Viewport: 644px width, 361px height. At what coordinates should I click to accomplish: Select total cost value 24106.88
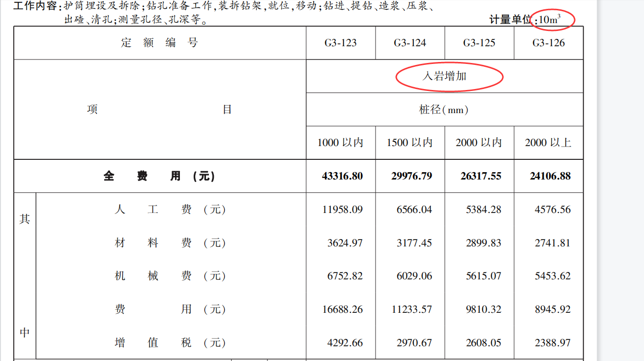[x=551, y=176]
